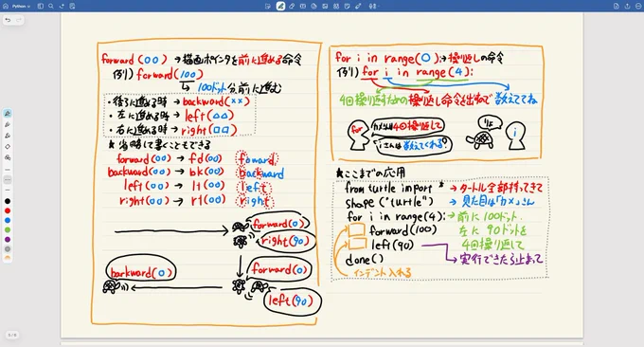
Task: Open the pen settings icon below diamond
Action: [8, 157]
